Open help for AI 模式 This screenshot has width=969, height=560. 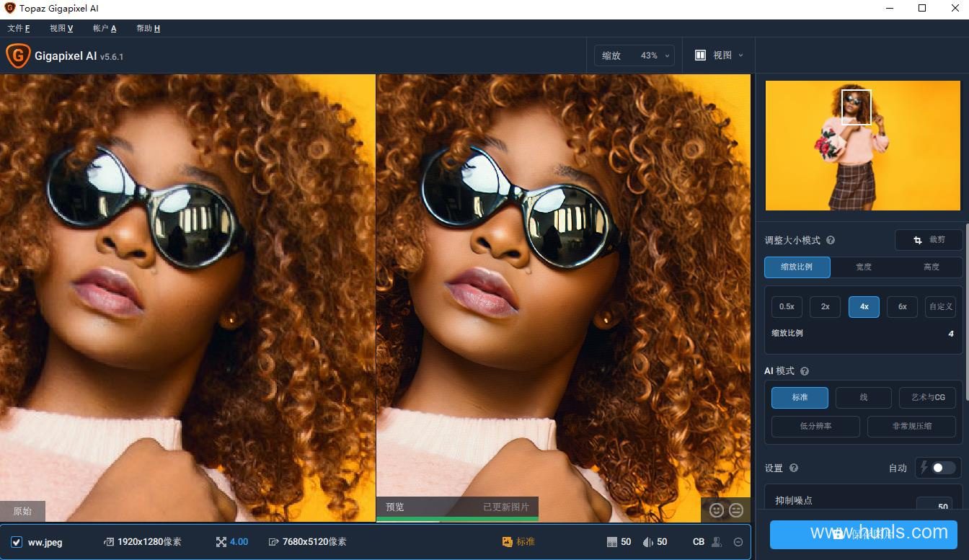pos(805,371)
